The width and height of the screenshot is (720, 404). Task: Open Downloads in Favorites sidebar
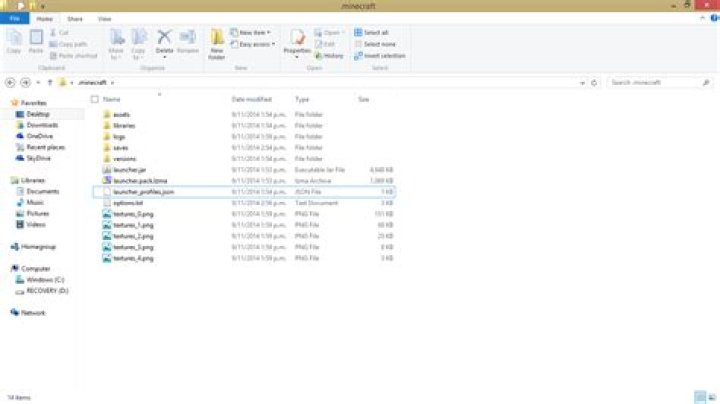(x=42, y=125)
